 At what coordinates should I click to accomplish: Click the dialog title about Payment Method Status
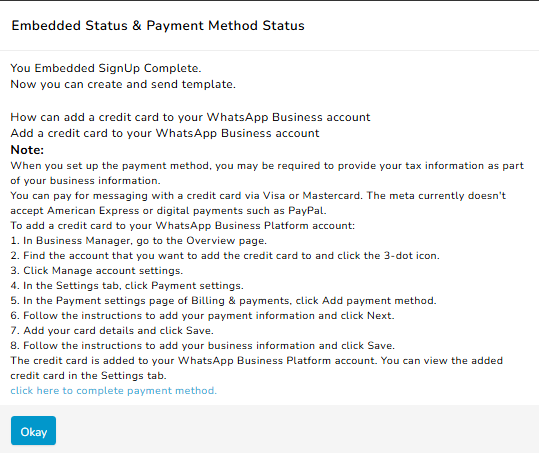pos(158,25)
